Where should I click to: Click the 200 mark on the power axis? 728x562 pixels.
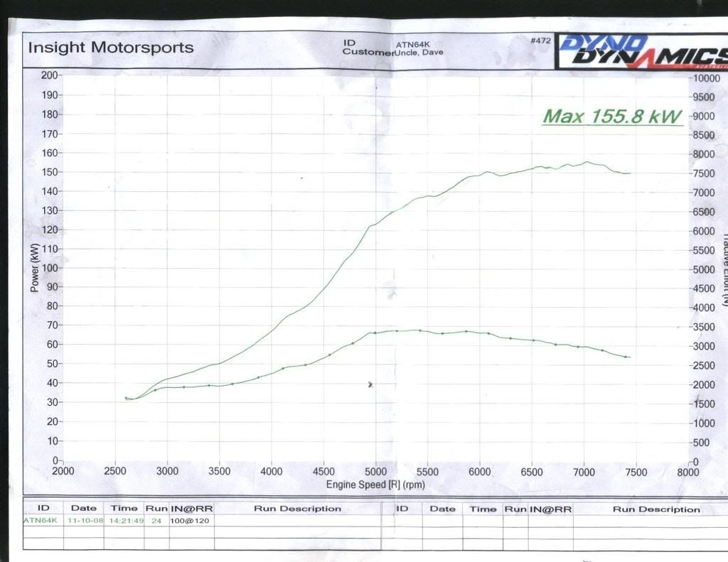pyautogui.click(x=49, y=75)
